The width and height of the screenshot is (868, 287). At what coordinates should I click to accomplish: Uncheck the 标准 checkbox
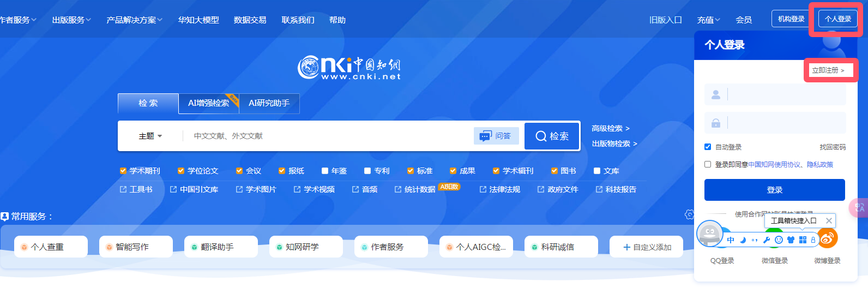[411, 171]
